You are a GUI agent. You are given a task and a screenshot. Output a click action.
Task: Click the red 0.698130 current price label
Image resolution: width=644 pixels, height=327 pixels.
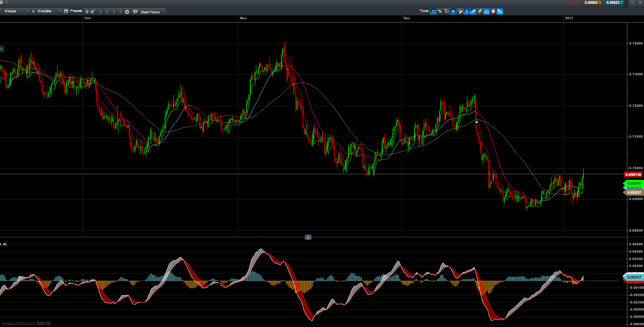tap(633, 175)
